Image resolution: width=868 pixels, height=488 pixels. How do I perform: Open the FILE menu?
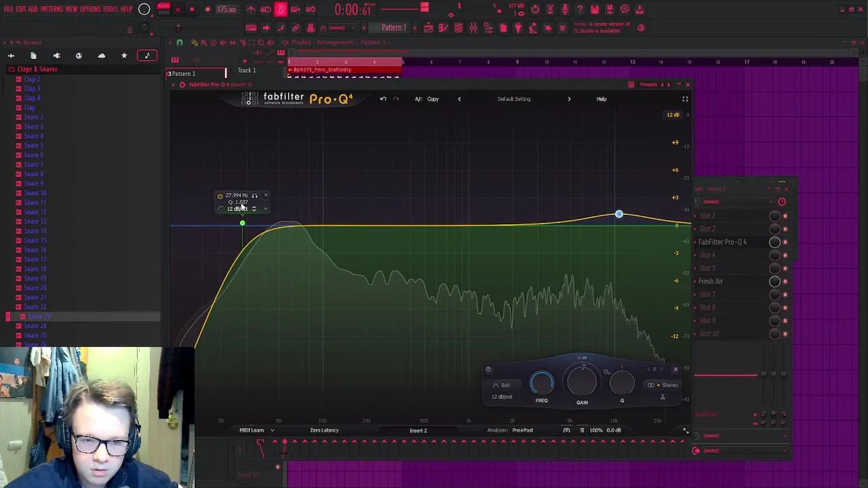(8, 9)
